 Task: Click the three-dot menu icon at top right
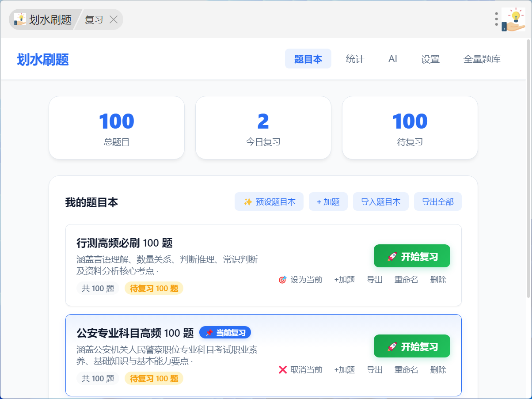coord(497,19)
